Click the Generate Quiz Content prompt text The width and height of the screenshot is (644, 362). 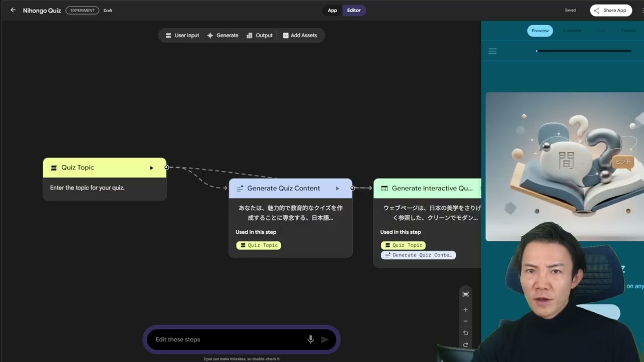(x=290, y=213)
